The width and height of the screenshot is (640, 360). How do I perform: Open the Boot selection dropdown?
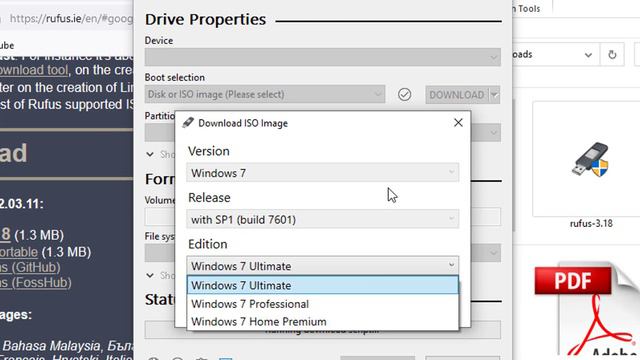tap(264, 94)
